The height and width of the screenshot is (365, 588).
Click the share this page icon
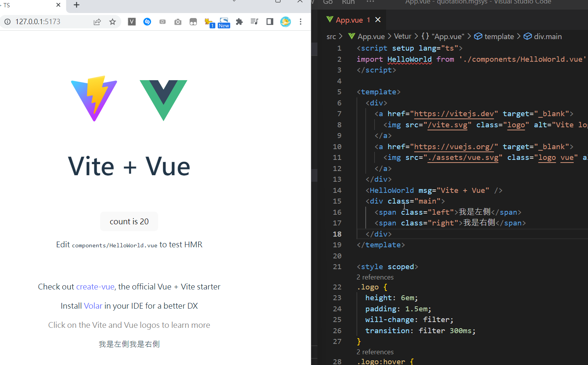coord(97,22)
